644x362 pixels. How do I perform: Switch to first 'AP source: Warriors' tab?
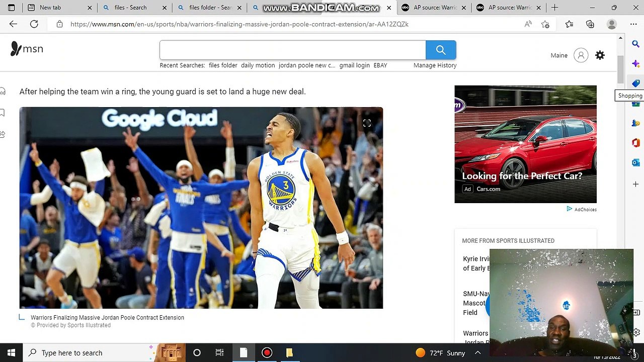click(x=435, y=8)
